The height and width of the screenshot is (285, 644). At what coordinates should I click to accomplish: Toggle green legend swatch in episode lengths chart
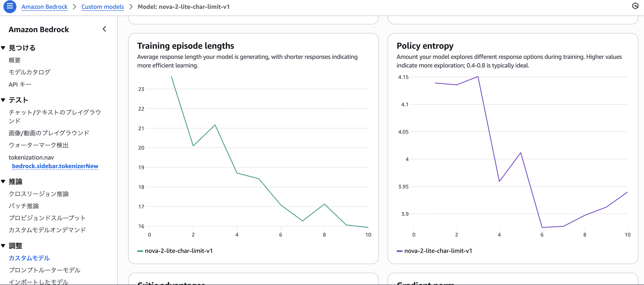coord(140,251)
